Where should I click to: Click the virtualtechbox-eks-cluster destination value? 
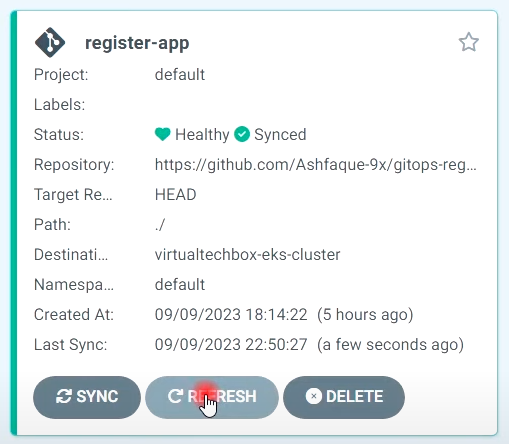tap(247, 255)
